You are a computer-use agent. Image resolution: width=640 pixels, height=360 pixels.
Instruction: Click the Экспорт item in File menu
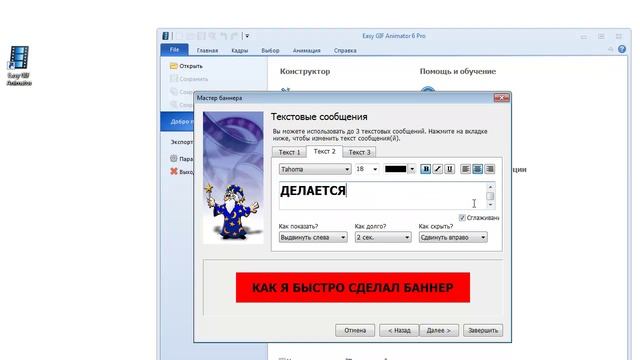tap(181, 142)
